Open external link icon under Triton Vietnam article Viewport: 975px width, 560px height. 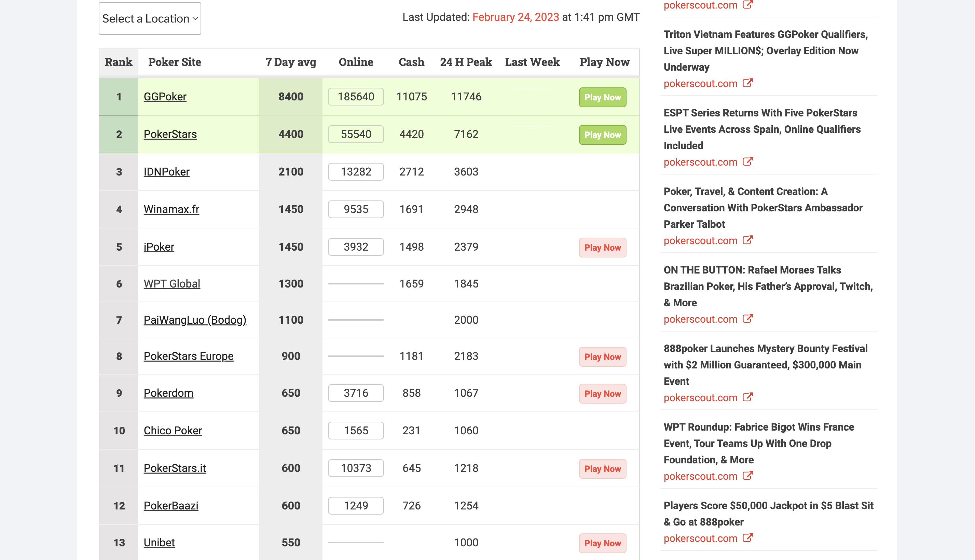747,83
